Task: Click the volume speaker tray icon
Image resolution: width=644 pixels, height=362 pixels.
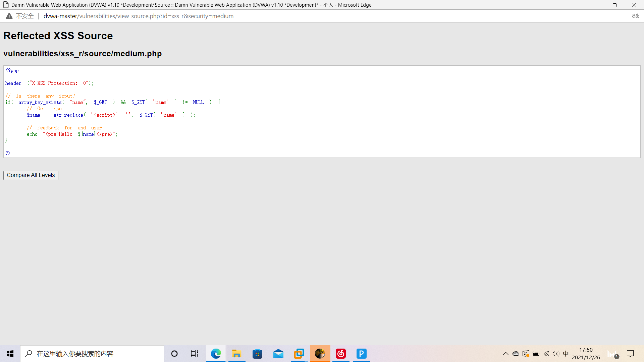Action: tap(556, 354)
